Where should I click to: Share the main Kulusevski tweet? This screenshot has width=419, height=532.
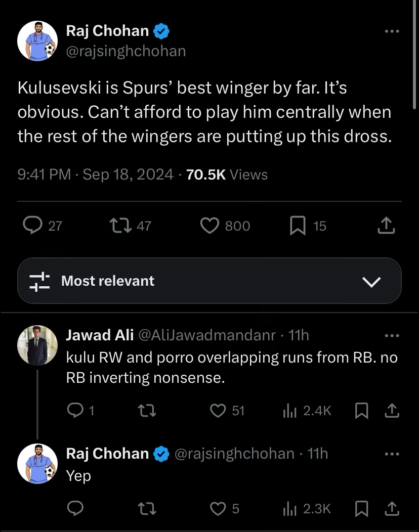tap(386, 226)
